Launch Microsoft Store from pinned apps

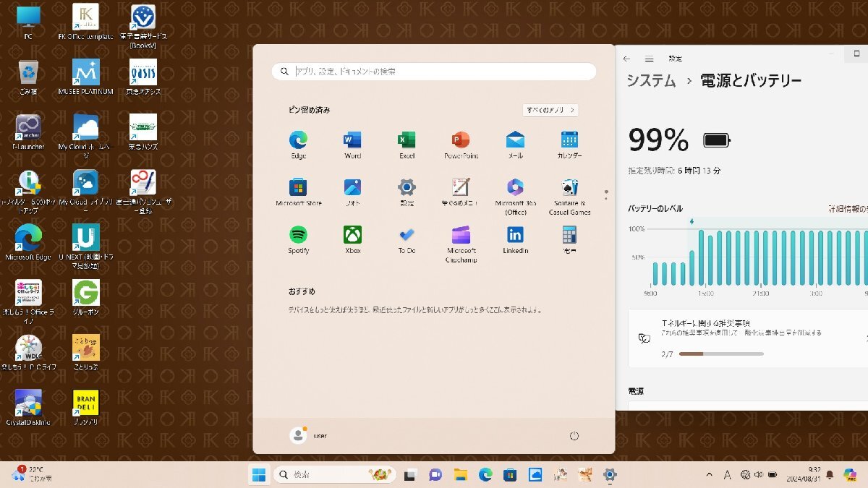[x=299, y=192]
